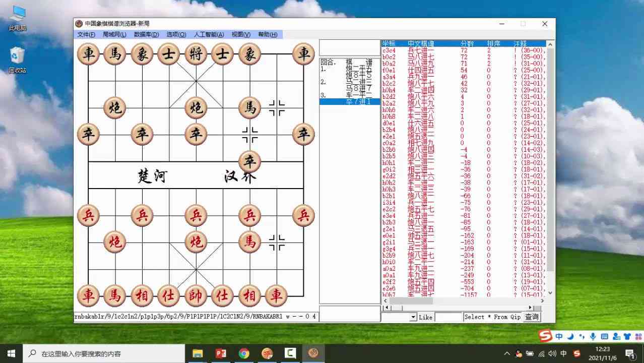Open the 人工智能(A) menu
The image size is (644, 363).
(209, 35)
